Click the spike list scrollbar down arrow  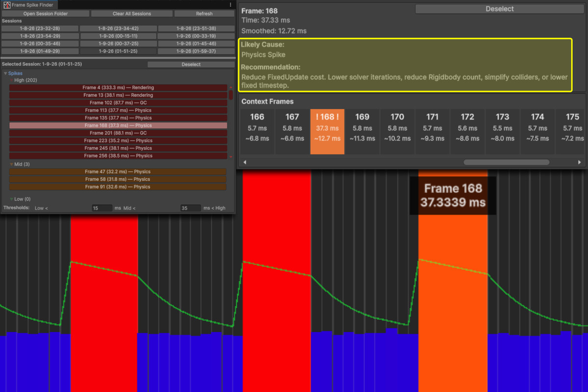(x=231, y=157)
